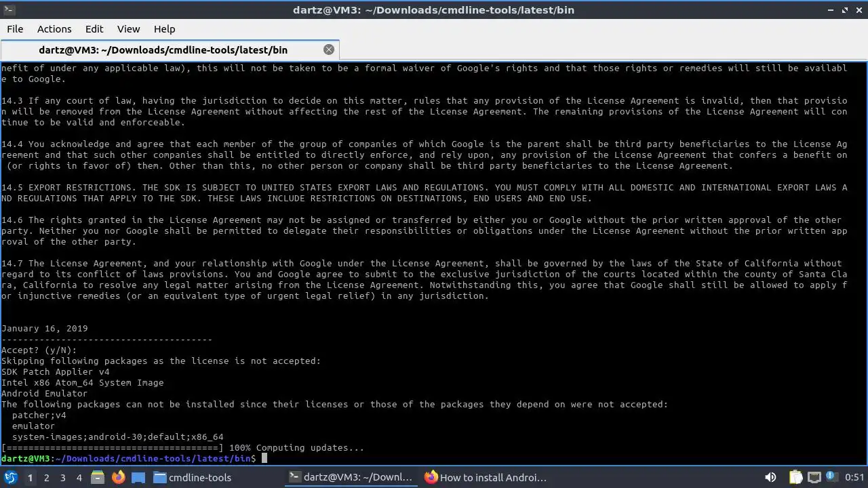The width and height of the screenshot is (868, 488).
Task: Click the show desktop icon
Action: (x=138, y=477)
